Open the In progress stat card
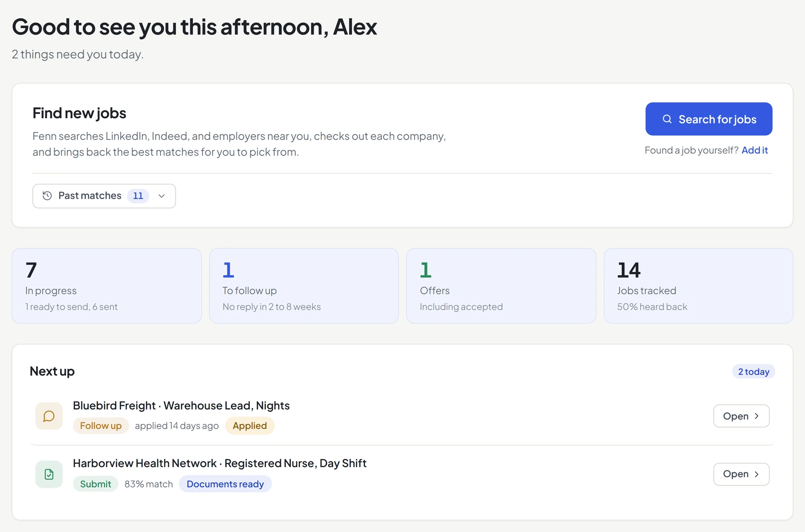This screenshot has height=532, width=805. pos(107,285)
